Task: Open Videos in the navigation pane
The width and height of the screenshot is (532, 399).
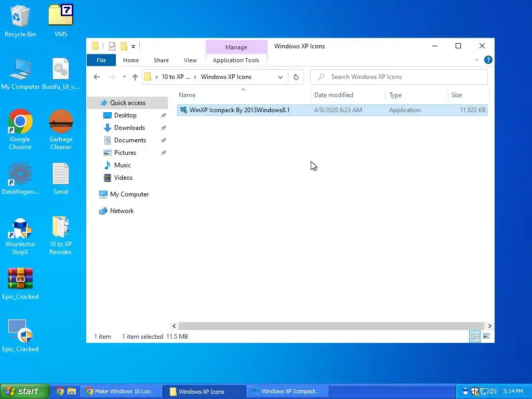Action: point(123,178)
